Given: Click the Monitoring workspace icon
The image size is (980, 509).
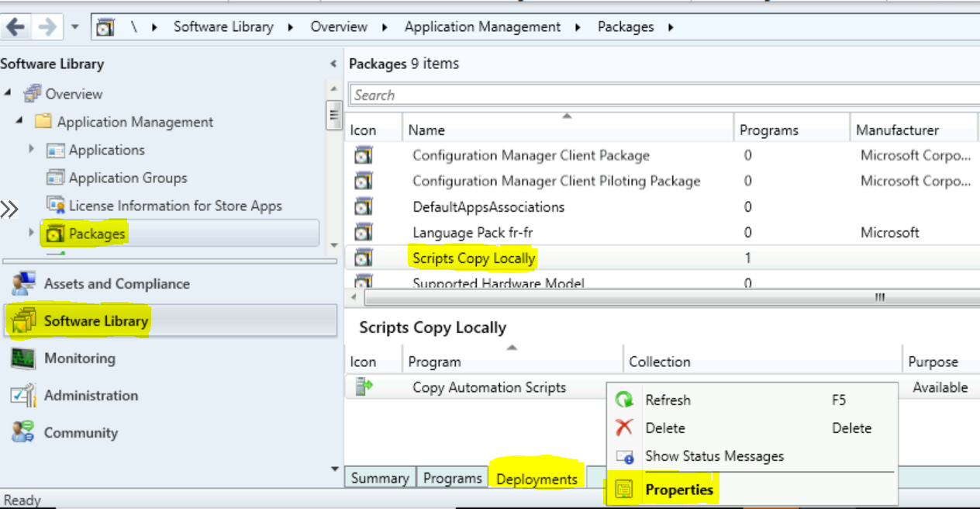Looking at the screenshot, I should (23, 358).
